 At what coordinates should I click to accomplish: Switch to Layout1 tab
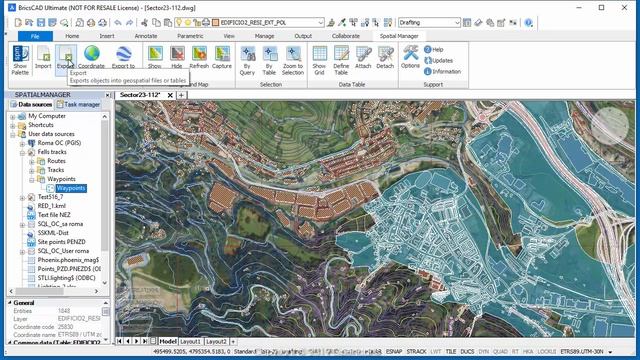coord(190,341)
